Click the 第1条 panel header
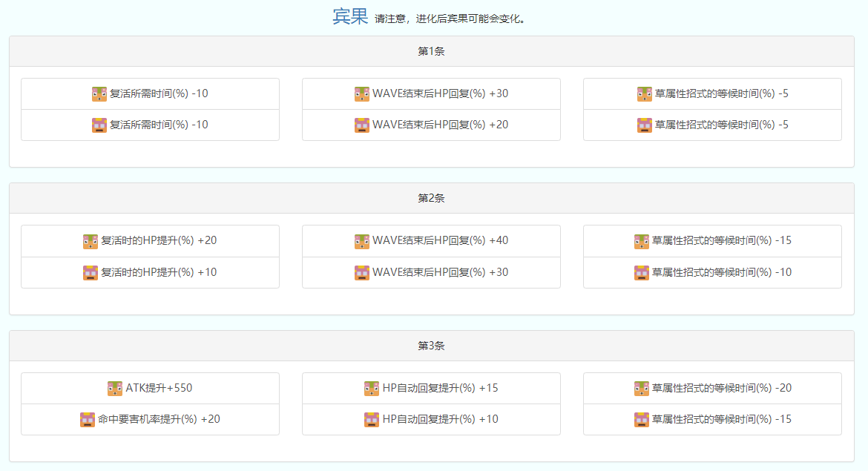The width and height of the screenshot is (868, 471). click(432, 51)
